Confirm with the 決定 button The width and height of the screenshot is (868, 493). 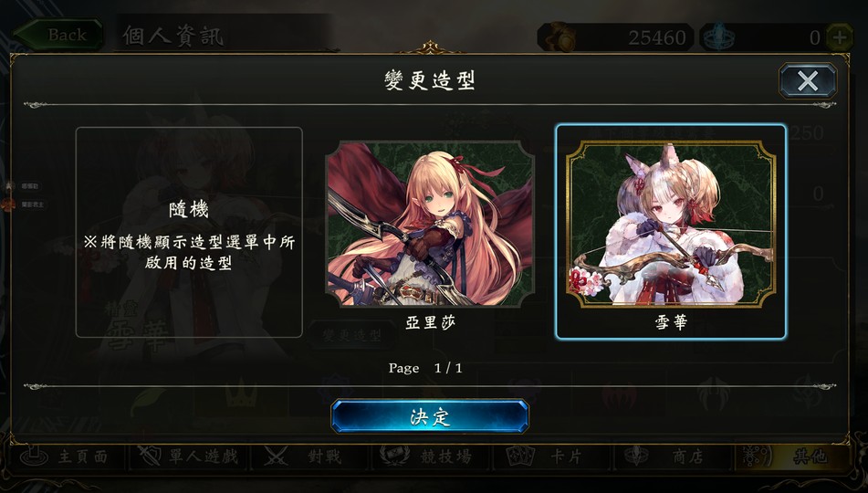pos(430,416)
